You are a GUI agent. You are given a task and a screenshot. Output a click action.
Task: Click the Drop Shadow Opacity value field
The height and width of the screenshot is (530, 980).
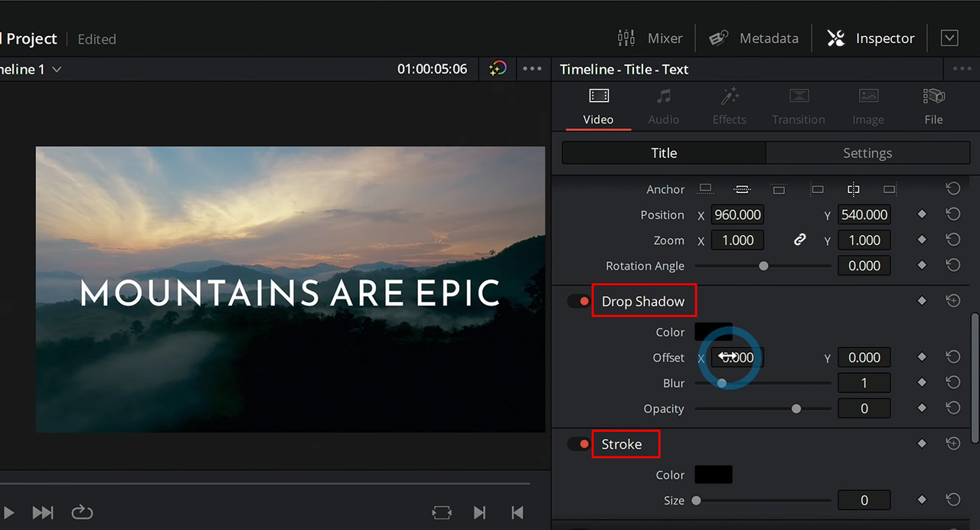tap(864, 409)
